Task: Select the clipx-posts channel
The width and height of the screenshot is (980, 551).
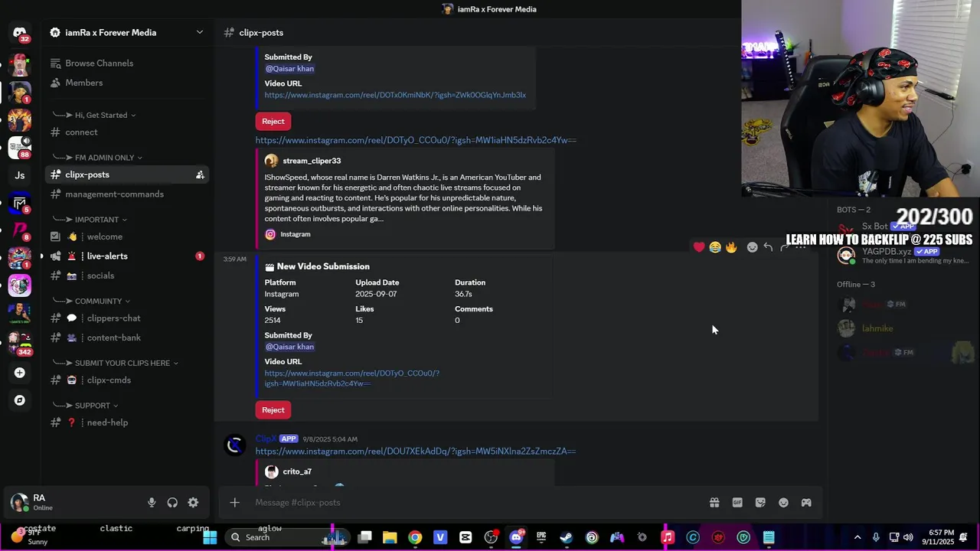Action: 126,175
